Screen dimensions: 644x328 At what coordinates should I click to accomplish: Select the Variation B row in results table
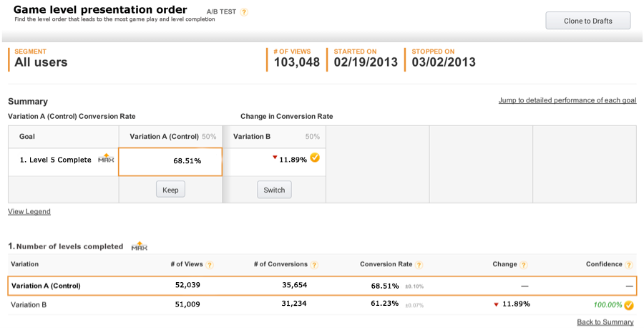(x=322, y=304)
